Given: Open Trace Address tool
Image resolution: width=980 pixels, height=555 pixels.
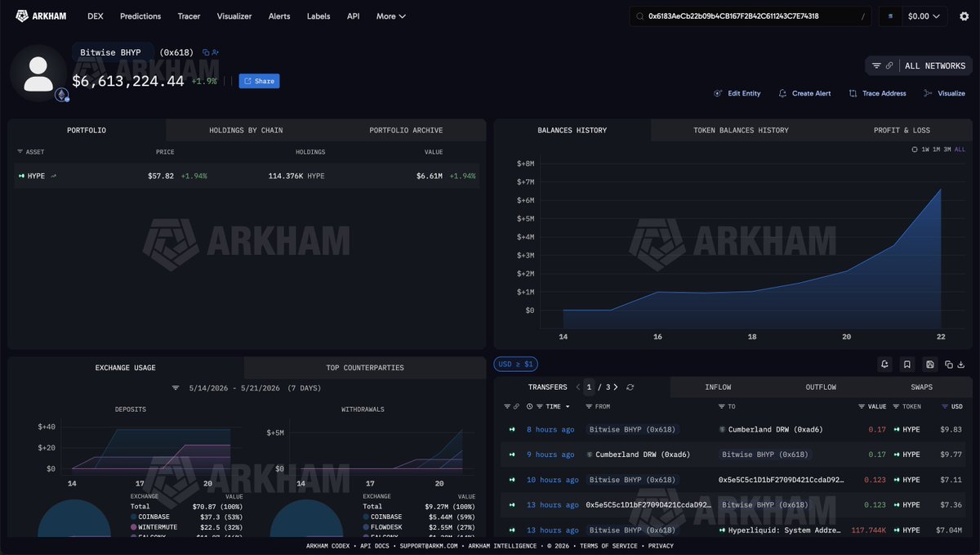Looking at the screenshot, I should point(878,93).
